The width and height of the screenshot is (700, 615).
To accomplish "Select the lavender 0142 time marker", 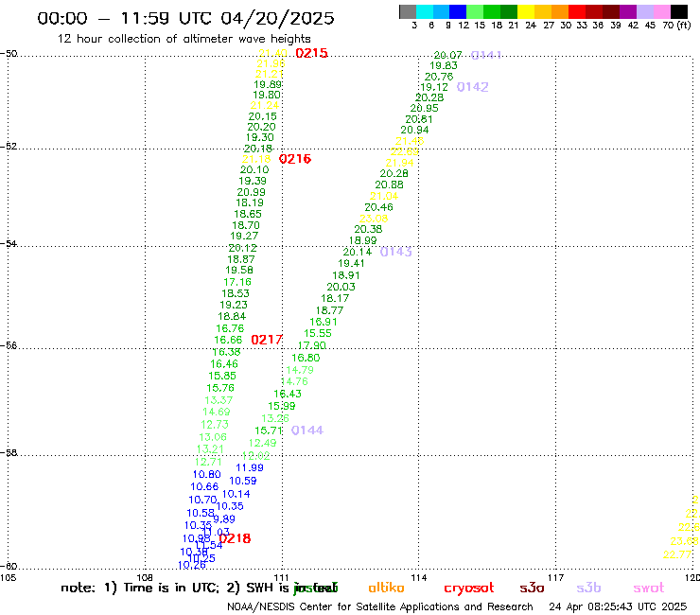I will (472, 87).
